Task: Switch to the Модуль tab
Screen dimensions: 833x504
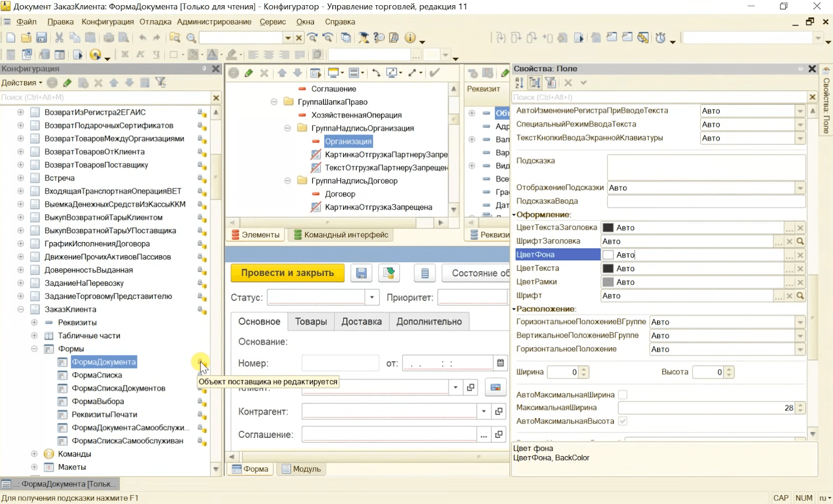Action: click(301, 469)
